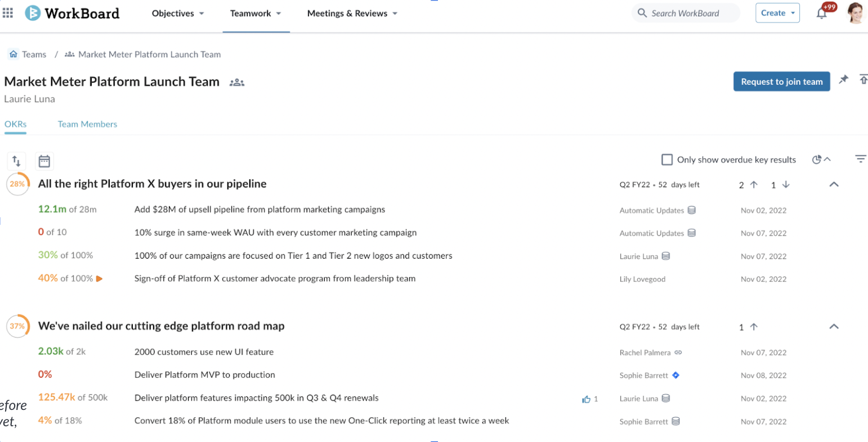The image size is (868, 442).
Task: Collapse the Platform X buyers objective
Action: coord(834,184)
